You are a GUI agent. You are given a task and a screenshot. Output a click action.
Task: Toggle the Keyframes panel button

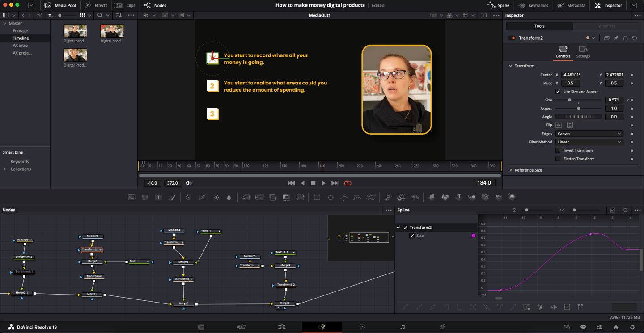pyautogui.click(x=534, y=5)
